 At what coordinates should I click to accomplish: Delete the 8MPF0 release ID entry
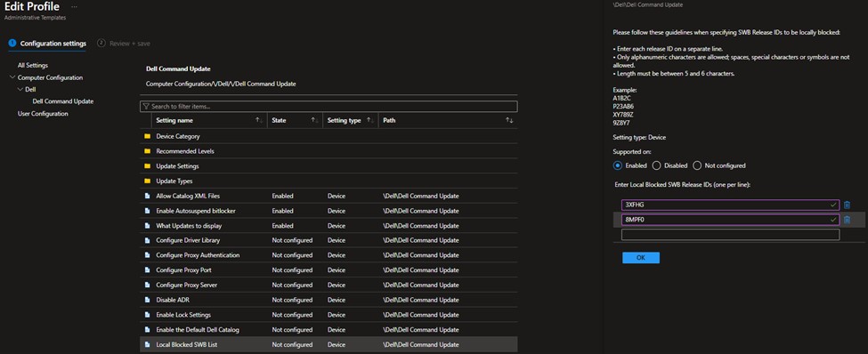847,220
